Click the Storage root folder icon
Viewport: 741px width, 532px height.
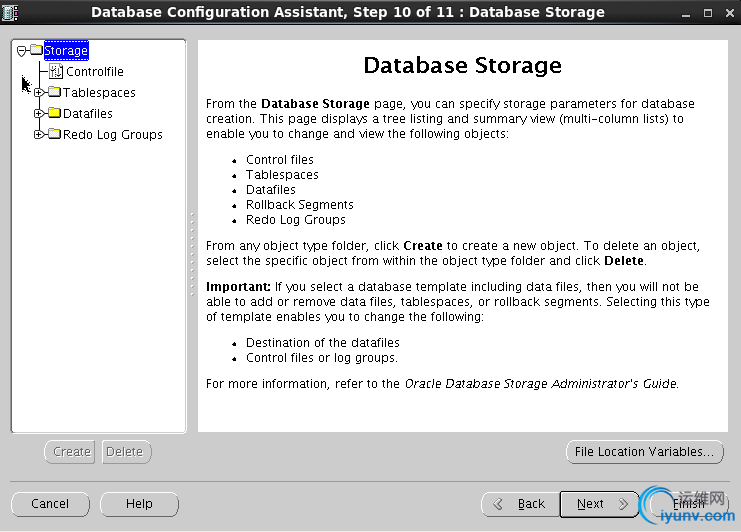point(36,51)
